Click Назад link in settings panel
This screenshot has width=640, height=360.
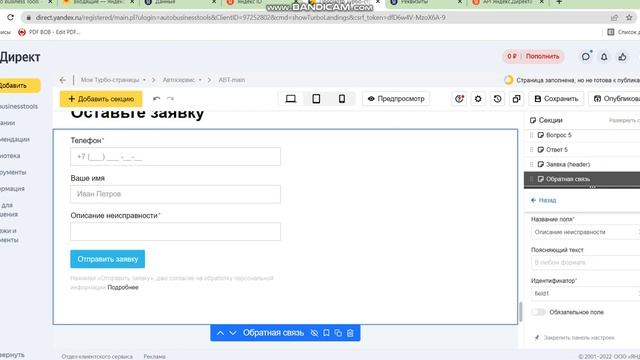[544, 200]
